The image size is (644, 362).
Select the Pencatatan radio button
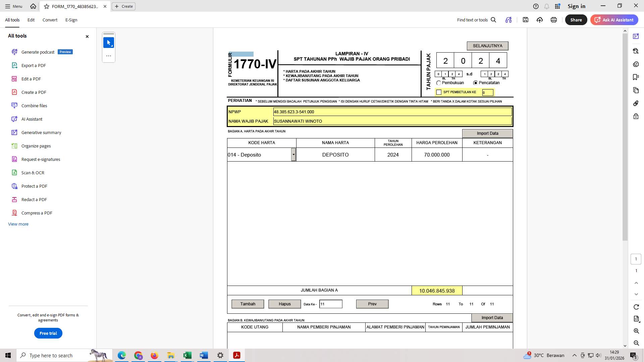476,82
